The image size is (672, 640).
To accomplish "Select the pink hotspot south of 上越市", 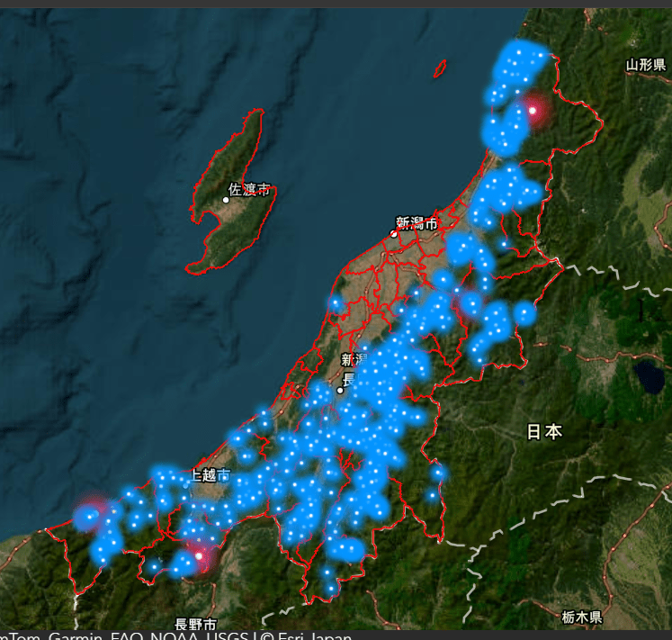I will 200,555.
